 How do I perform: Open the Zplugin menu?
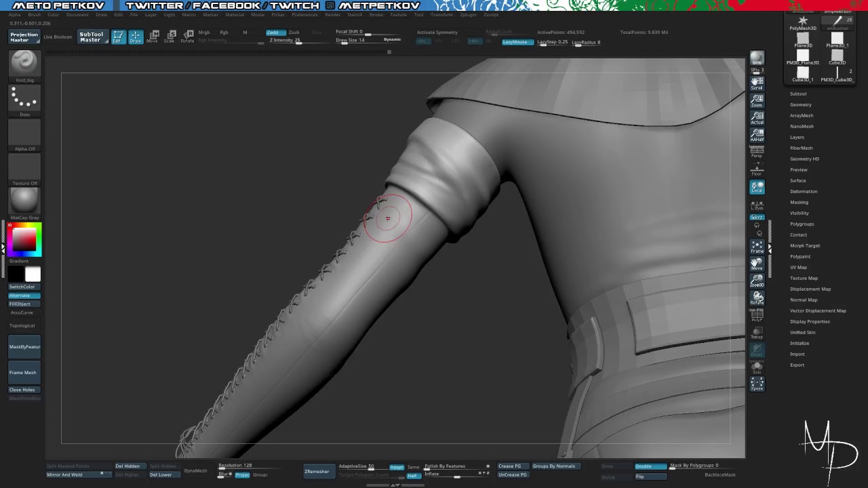(468, 14)
